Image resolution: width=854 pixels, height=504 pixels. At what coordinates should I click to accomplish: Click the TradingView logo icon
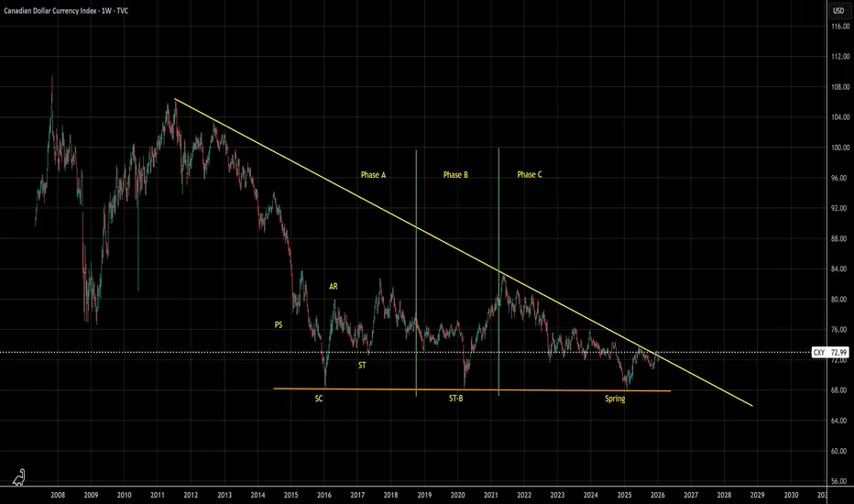(19, 477)
